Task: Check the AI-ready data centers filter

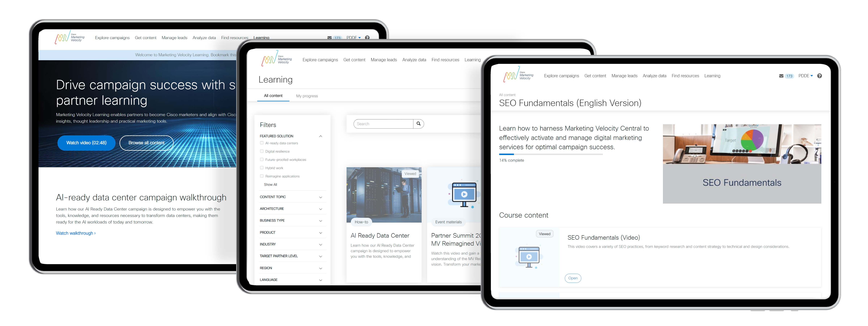Action: (x=262, y=143)
